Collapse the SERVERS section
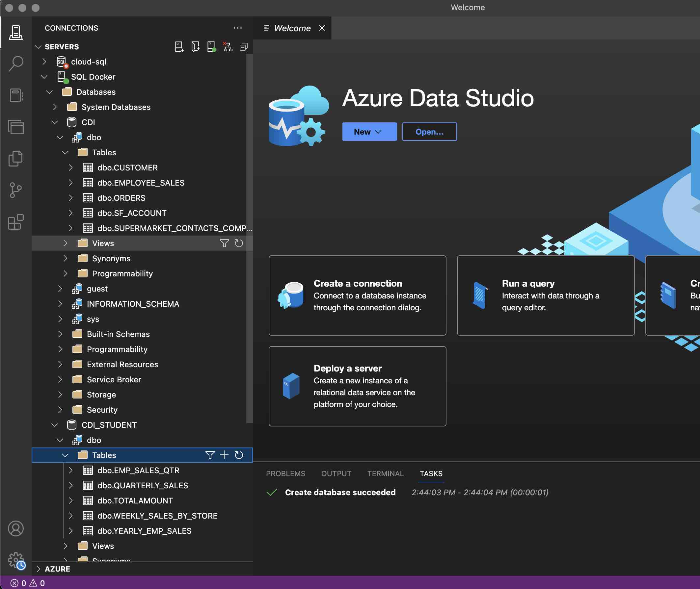This screenshot has height=589, width=700. pyautogui.click(x=38, y=47)
